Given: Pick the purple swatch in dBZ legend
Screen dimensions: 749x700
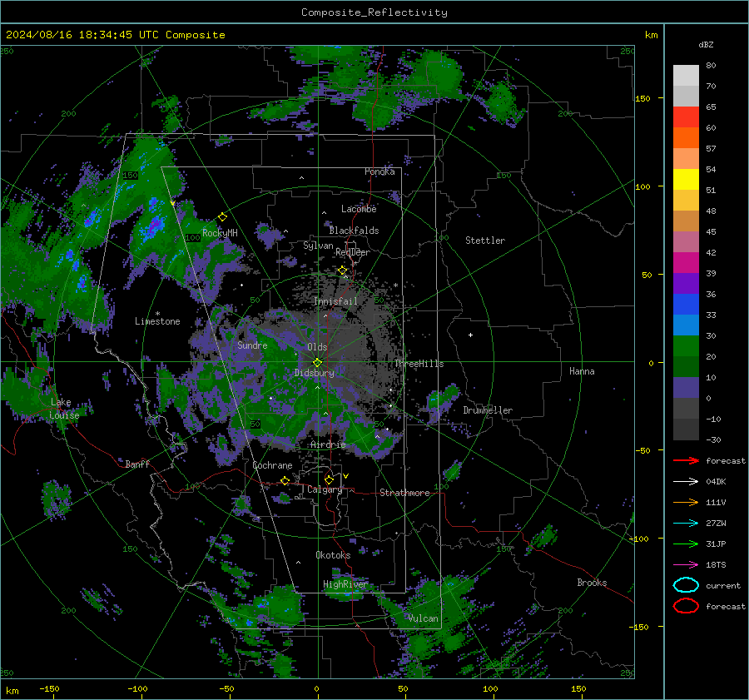Looking at the screenshot, I should (x=686, y=283).
